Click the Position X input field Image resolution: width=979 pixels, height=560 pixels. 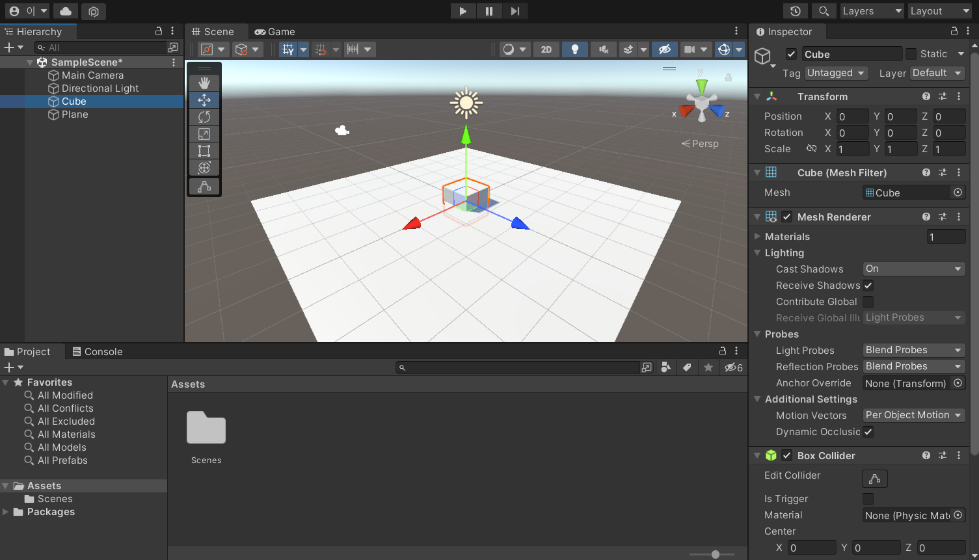tap(852, 116)
